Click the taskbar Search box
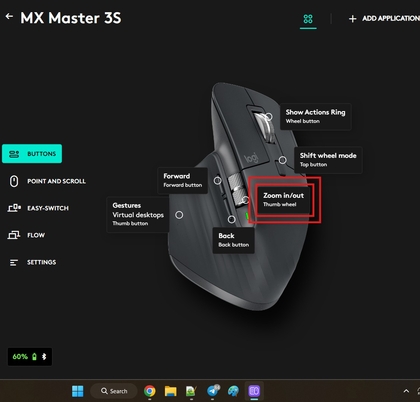 [x=114, y=391]
